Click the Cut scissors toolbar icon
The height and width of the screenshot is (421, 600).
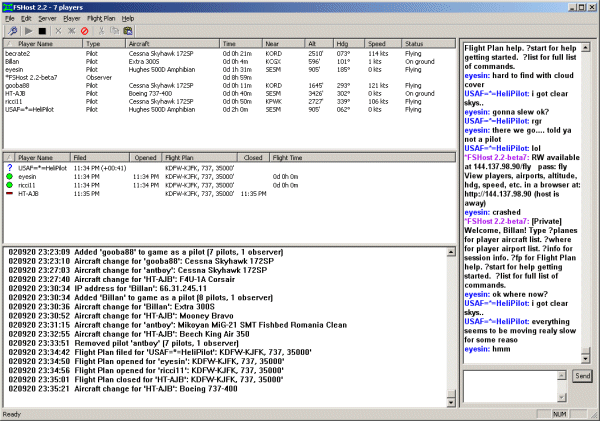coord(101,31)
